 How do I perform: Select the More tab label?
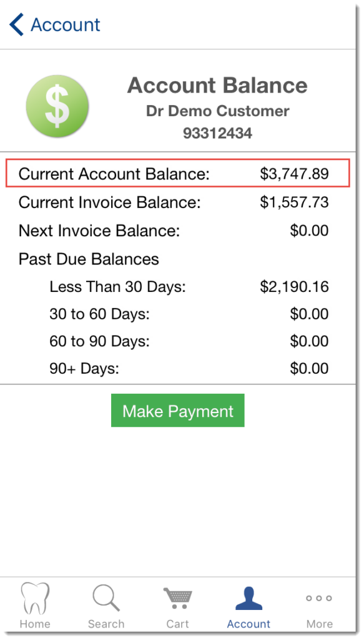(x=320, y=624)
